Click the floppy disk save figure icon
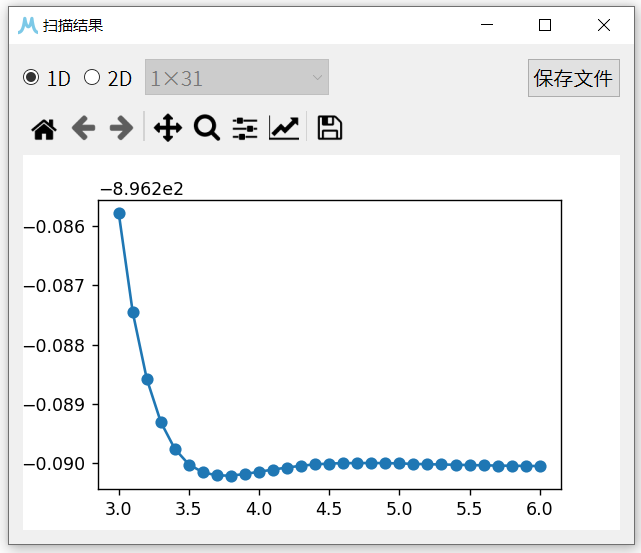 point(330,128)
